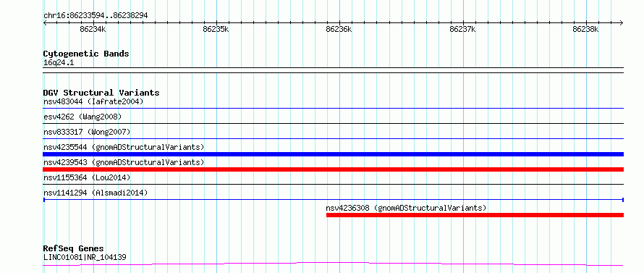Image resolution: width=644 pixels, height=273 pixels.
Task: Open nsv4239543 gnomAD variant label
Action: point(124,162)
